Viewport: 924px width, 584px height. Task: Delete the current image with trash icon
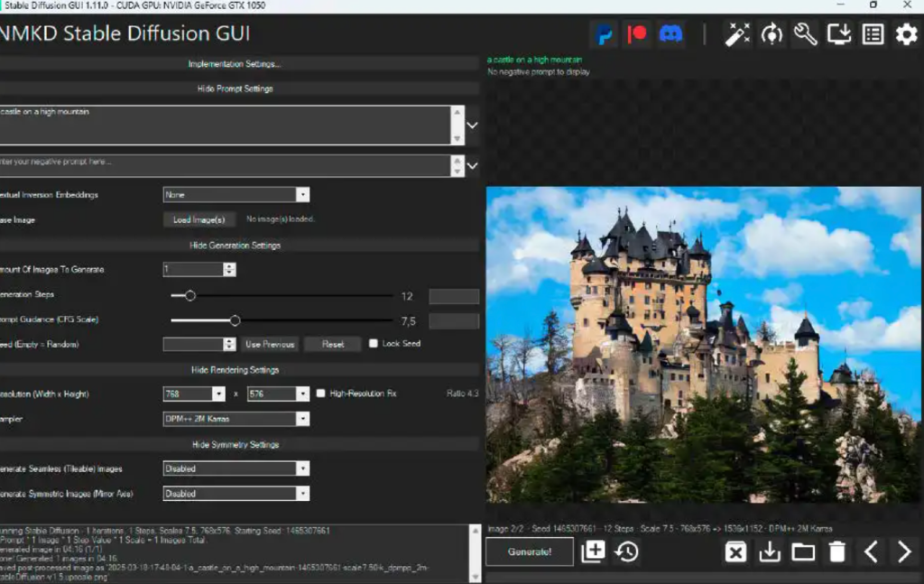pos(837,552)
